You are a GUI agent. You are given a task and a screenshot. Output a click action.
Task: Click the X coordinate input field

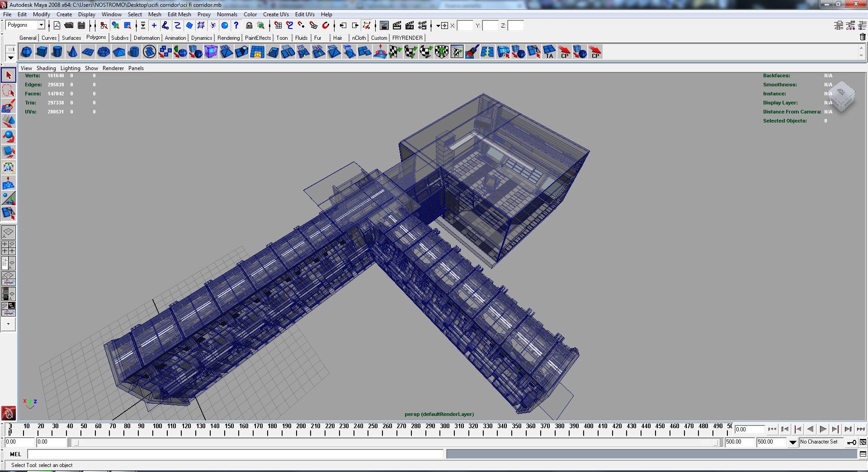pos(465,25)
